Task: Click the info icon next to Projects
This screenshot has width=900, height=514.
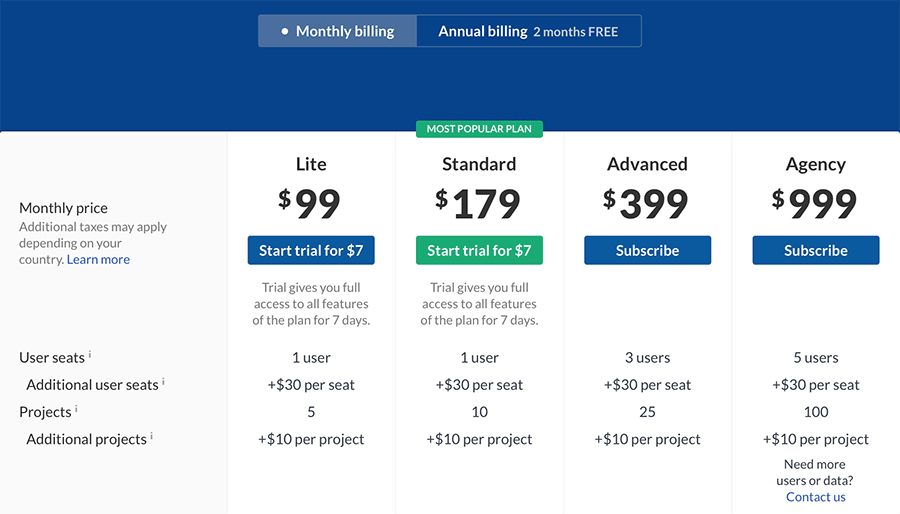Action: point(76,408)
